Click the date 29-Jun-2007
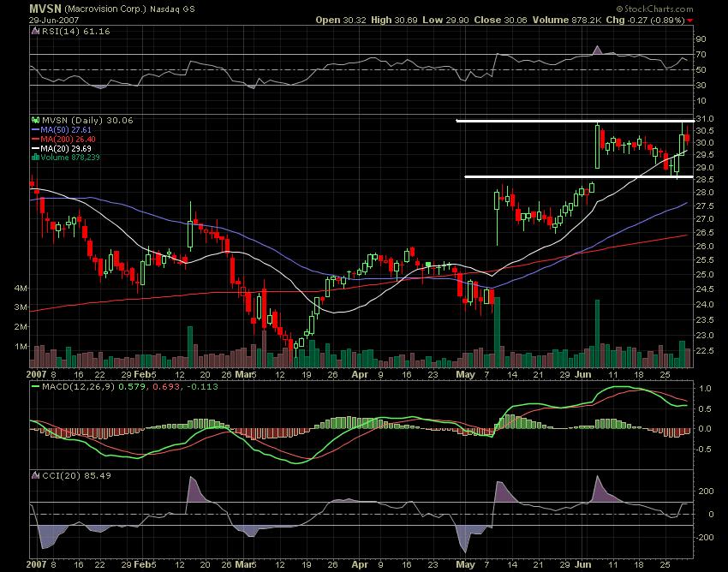The height and width of the screenshot is (572, 728). pyautogui.click(x=54, y=21)
